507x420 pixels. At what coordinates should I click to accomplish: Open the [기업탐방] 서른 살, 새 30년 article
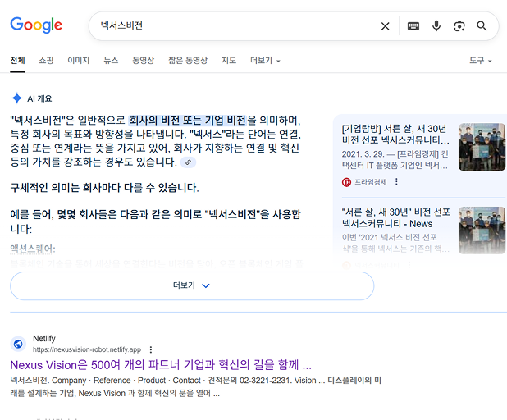point(395,135)
